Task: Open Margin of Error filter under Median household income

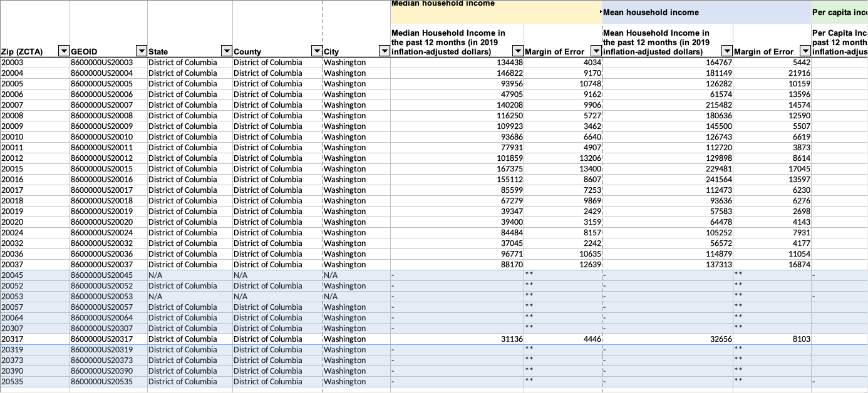Action: click(x=596, y=51)
